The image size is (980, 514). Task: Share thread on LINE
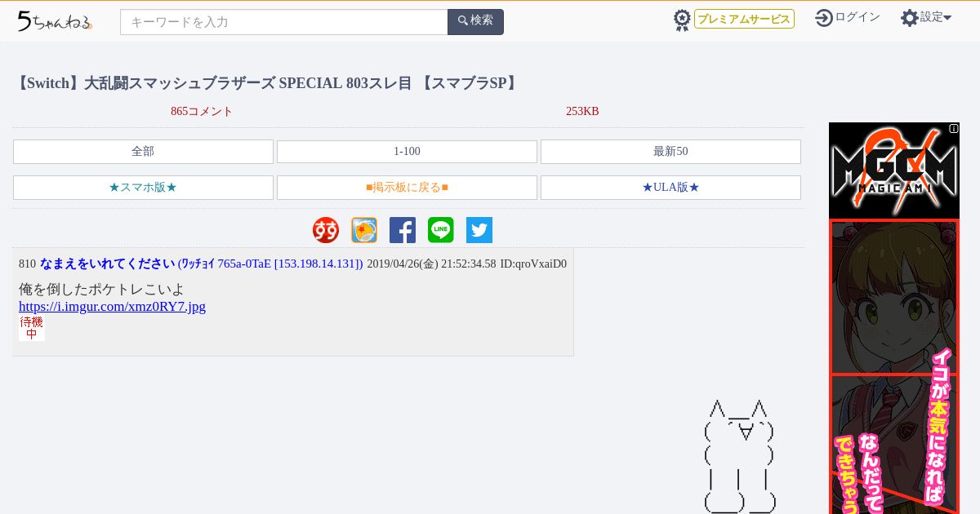[x=441, y=230]
